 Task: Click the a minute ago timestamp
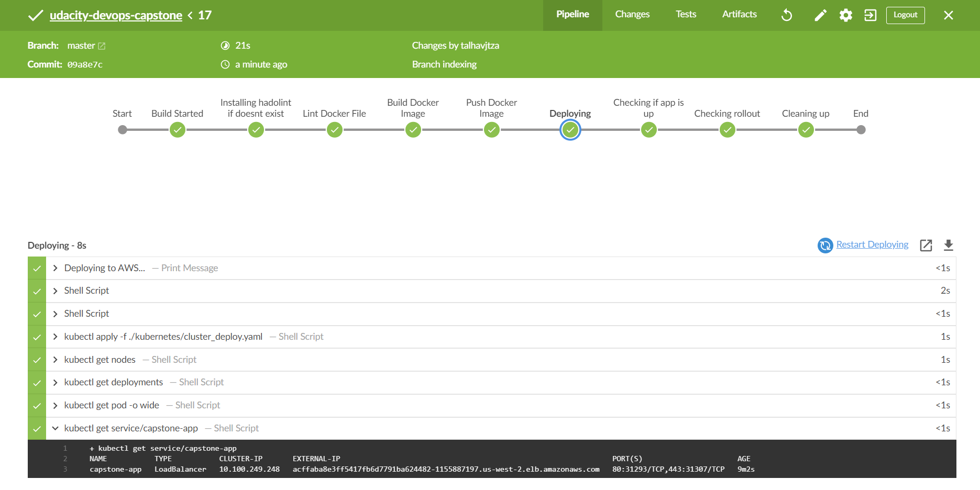[261, 64]
